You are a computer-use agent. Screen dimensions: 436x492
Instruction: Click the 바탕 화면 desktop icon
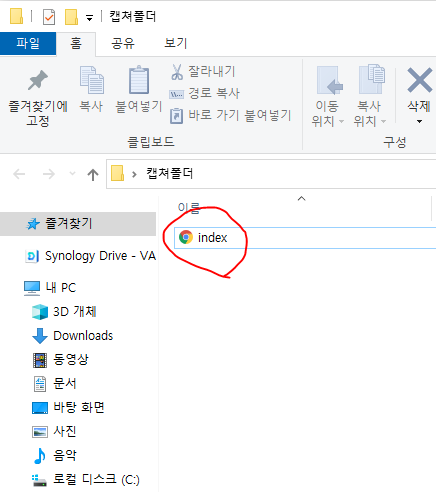tap(40, 408)
